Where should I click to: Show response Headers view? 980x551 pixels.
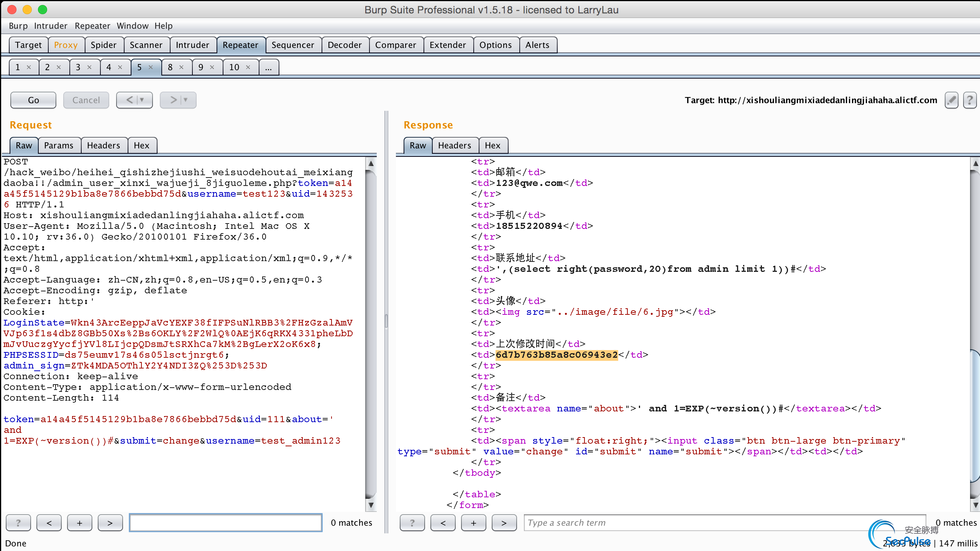pos(455,145)
